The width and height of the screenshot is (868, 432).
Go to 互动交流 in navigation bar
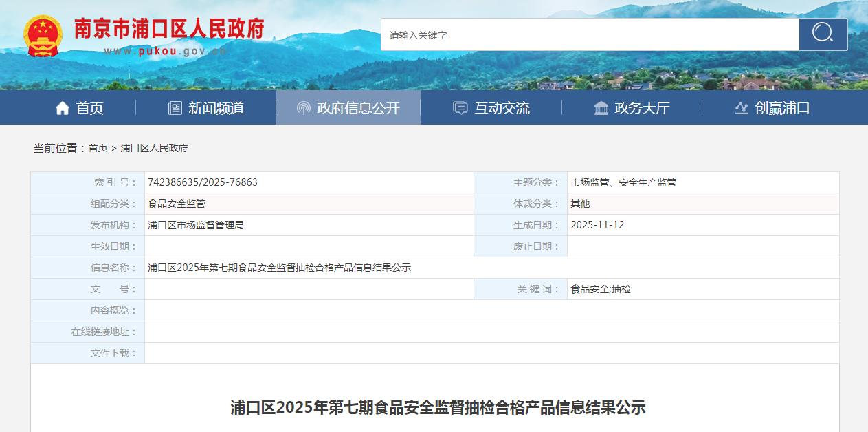[x=491, y=108]
